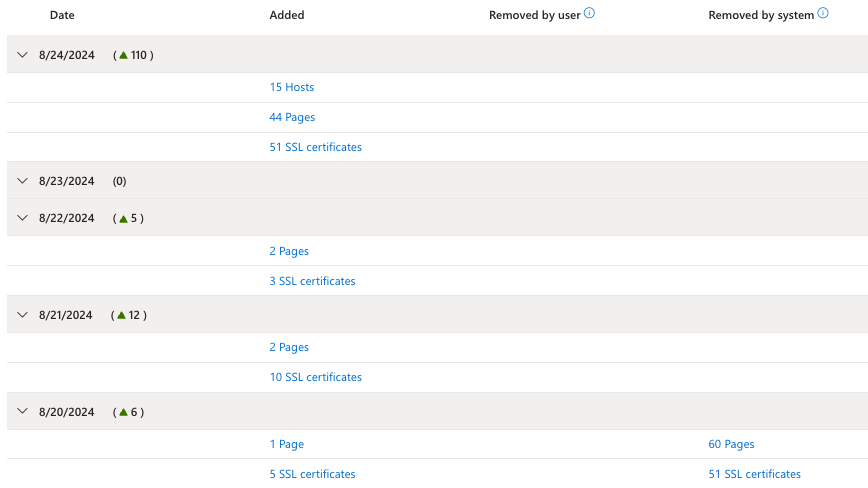This screenshot has width=868, height=488.
Task: Collapse the 8/22/2024 date group
Action: 23,218
